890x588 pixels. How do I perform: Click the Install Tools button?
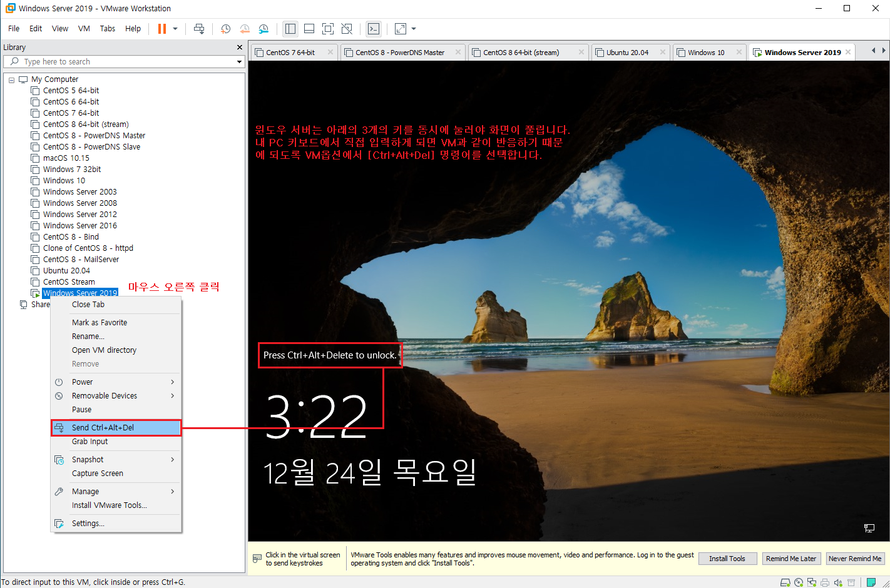[727, 559]
